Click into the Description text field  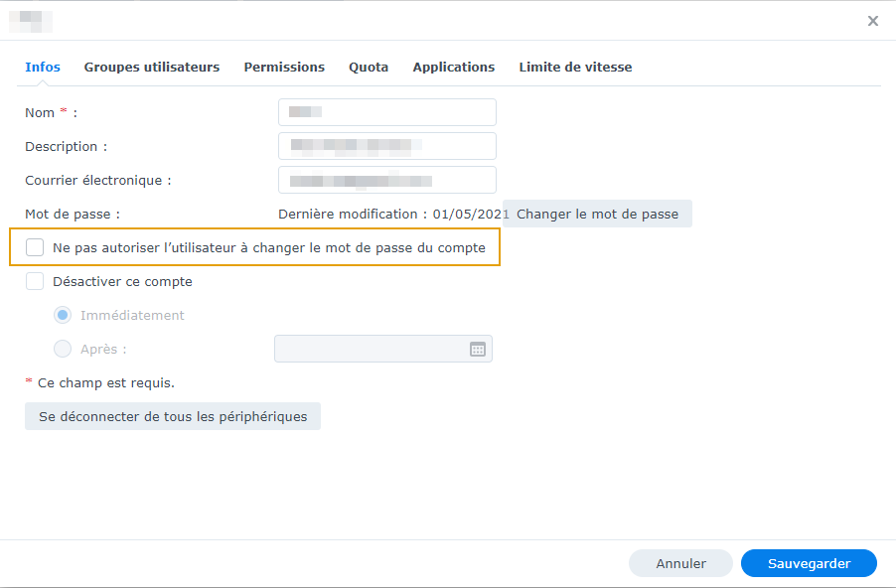(387, 146)
